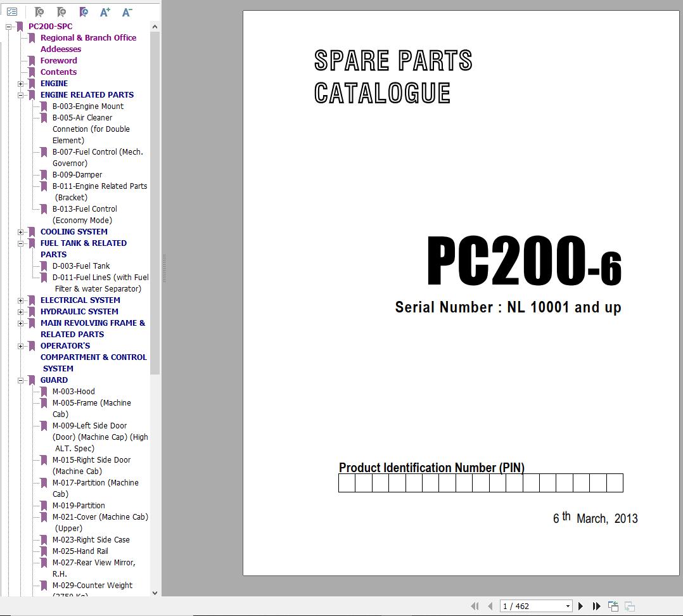Open the page number dropdown arrow
The height and width of the screenshot is (616, 683).
tap(568, 606)
